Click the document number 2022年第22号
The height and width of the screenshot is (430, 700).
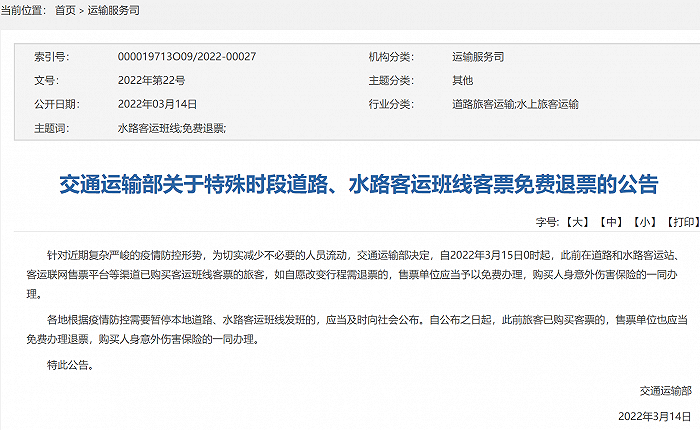151,80
